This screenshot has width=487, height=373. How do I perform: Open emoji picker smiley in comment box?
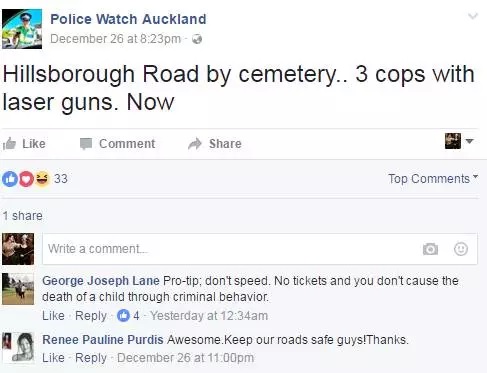461,249
